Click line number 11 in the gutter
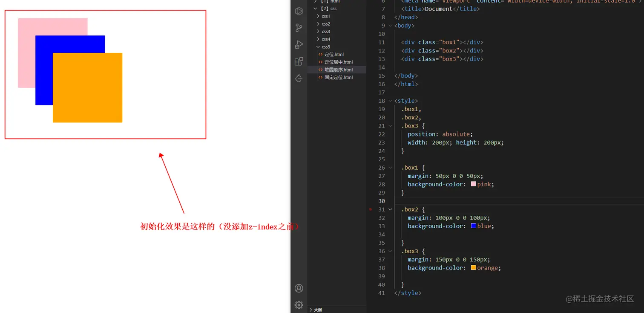The width and height of the screenshot is (644, 313). click(382, 42)
